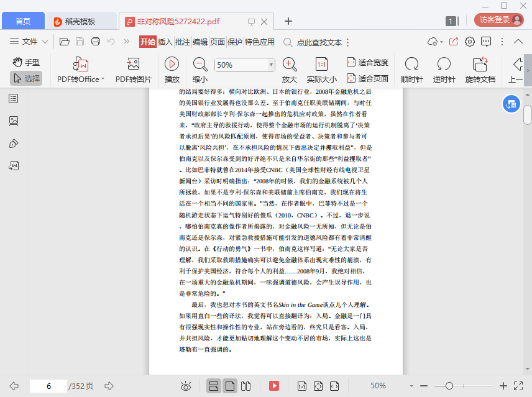Screen dimensions: 532x397
Task: Click the 访客登录 login button
Action: click(x=498, y=20)
